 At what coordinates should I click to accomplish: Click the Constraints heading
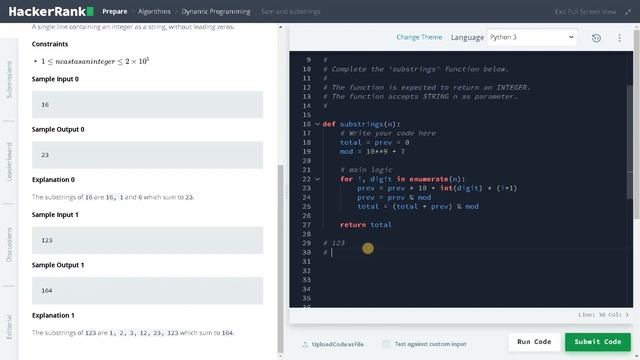[x=50, y=44]
